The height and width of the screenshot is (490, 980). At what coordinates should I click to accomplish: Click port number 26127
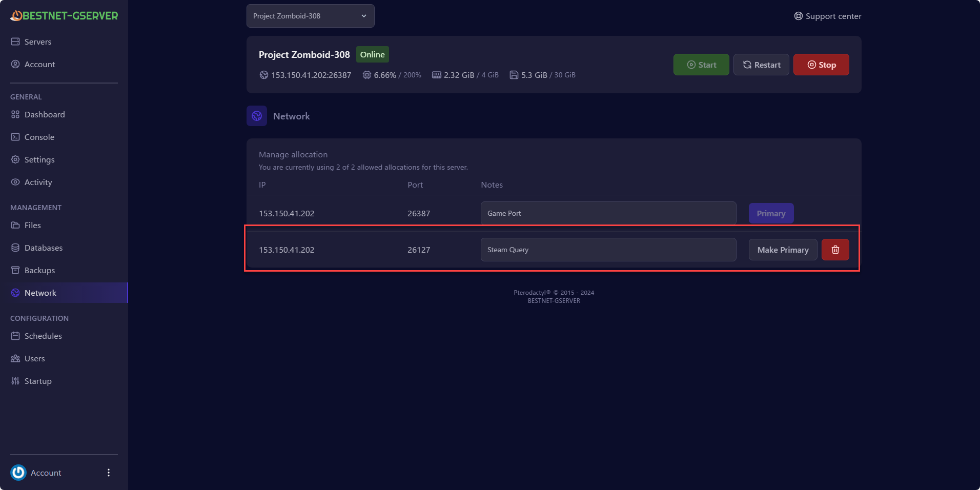(x=419, y=250)
